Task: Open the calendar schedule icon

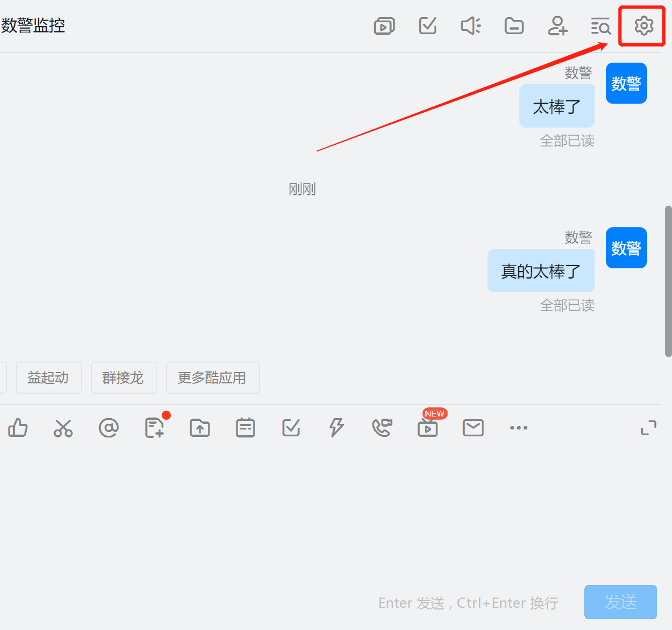Action: click(x=245, y=428)
